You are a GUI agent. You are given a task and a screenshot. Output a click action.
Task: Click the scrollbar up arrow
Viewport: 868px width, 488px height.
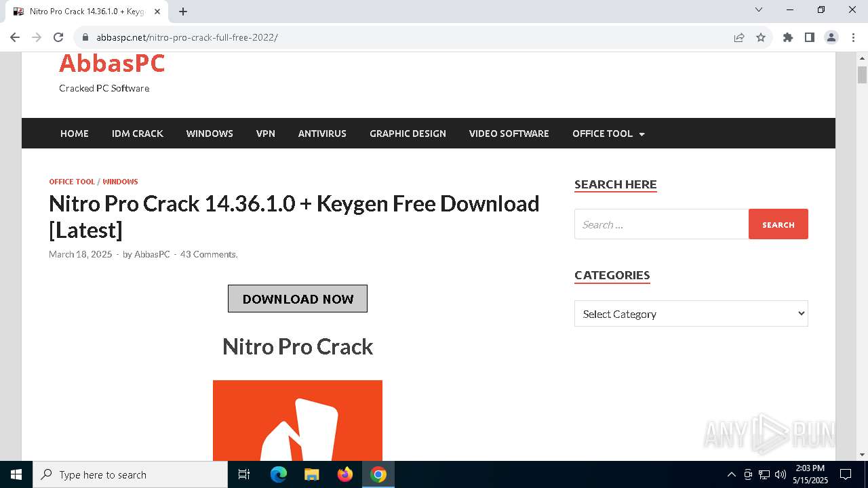pos(863,58)
